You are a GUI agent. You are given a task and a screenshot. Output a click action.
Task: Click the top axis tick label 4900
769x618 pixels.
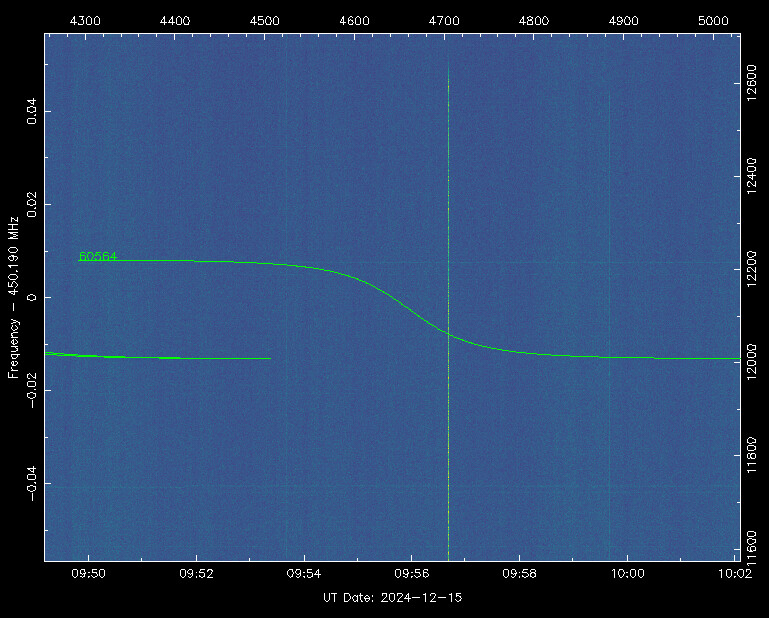(x=624, y=21)
